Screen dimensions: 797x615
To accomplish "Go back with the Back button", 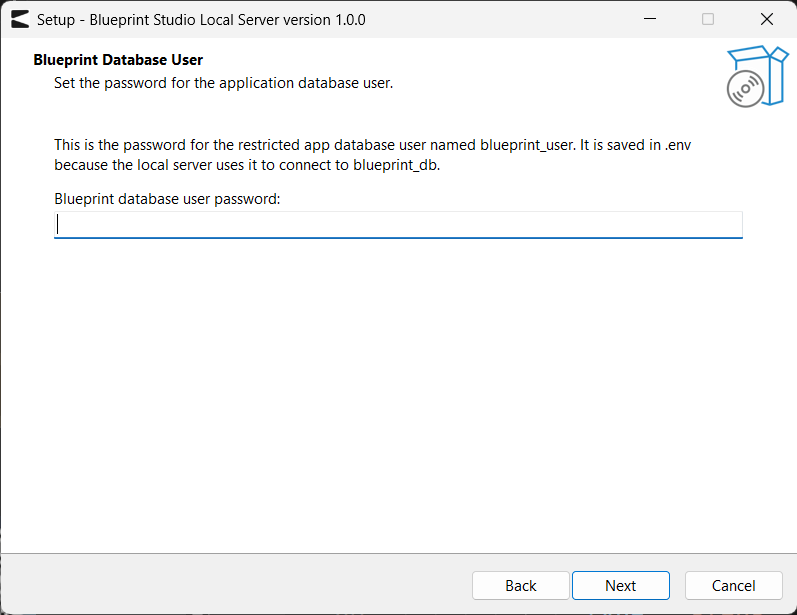I will tap(520, 586).
